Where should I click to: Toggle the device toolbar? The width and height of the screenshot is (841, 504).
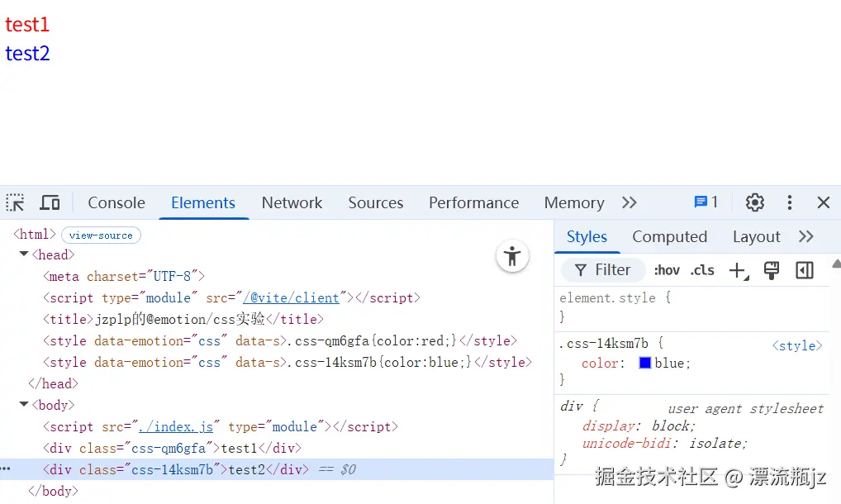click(x=50, y=202)
